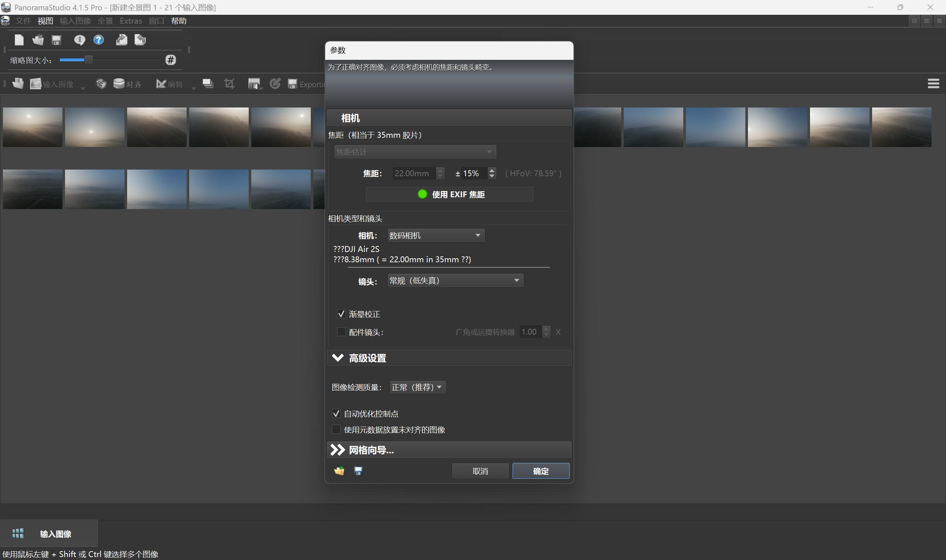Click the blue help question-mark icon
Screen dimensions: 946x560
click(99, 40)
